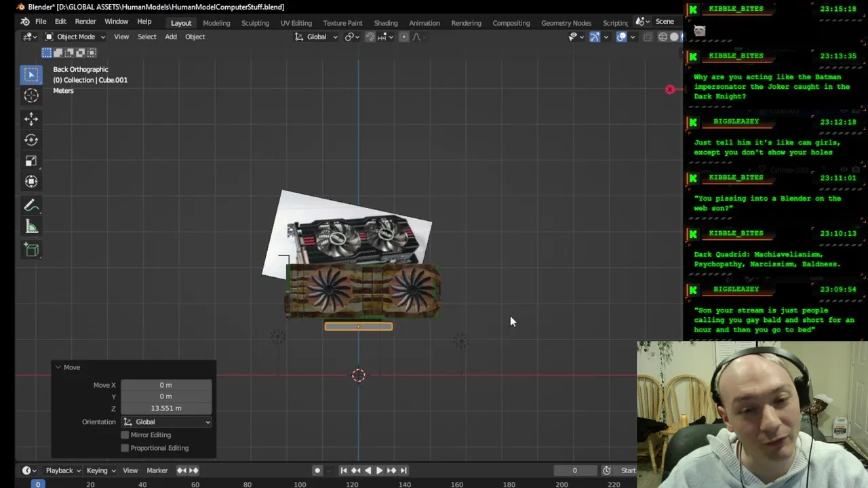
Task: Open the File menu
Action: point(41,22)
